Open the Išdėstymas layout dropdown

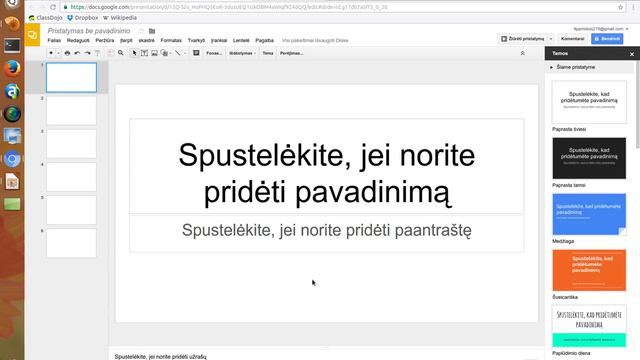point(242,53)
